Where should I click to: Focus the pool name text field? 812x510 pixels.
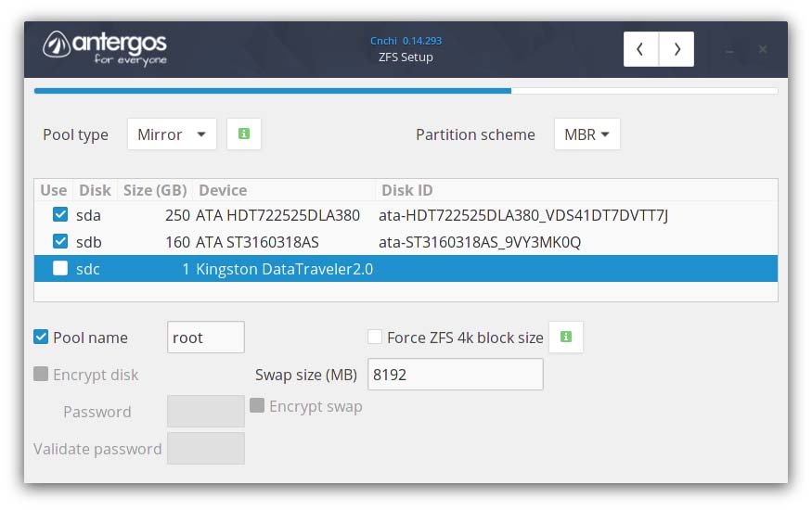click(x=205, y=338)
